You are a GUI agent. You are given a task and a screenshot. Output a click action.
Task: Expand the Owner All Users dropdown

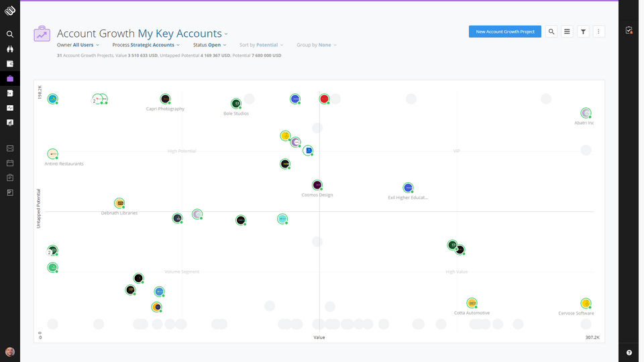point(78,45)
